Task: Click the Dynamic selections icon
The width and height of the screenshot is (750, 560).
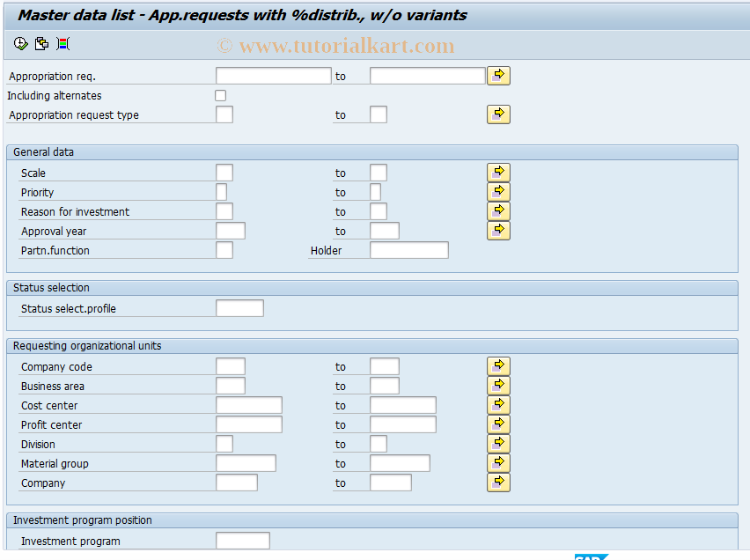Action: (x=62, y=44)
